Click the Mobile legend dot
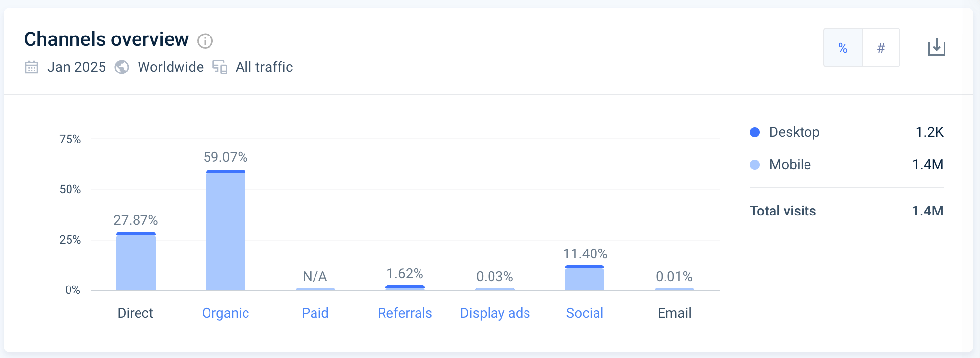 pos(754,164)
